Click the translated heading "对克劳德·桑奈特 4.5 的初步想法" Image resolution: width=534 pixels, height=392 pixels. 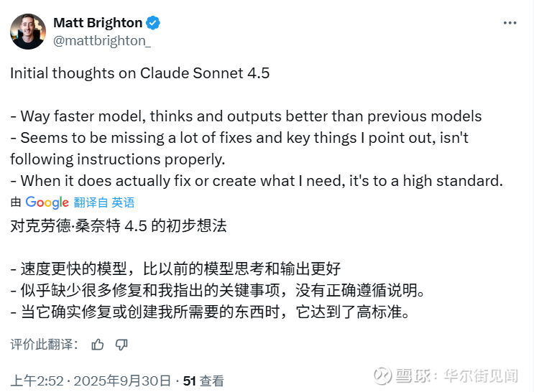point(119,225)
